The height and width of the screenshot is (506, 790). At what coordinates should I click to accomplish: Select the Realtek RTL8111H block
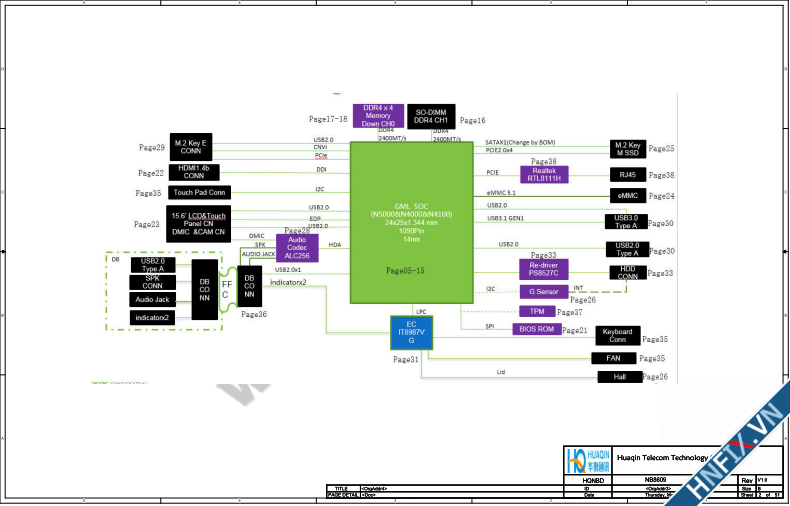[x=543, y=174]
